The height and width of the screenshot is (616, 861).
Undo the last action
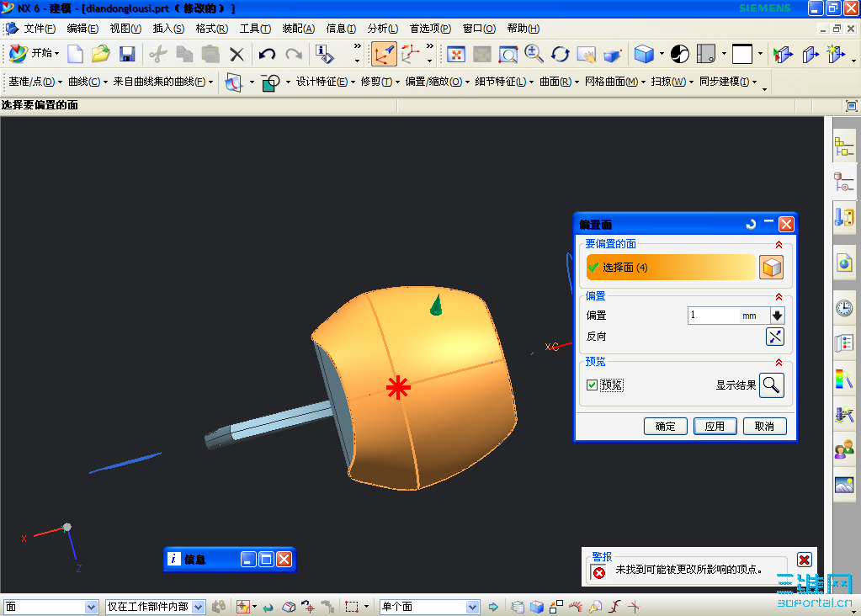point(268,54)
